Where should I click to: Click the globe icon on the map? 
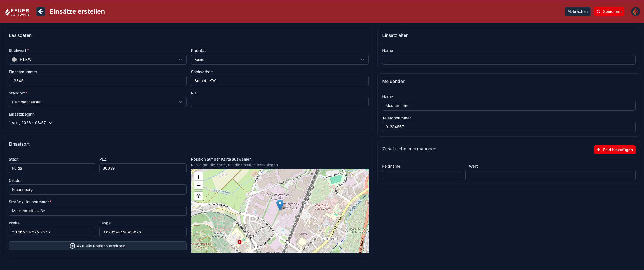coord(198,196)
